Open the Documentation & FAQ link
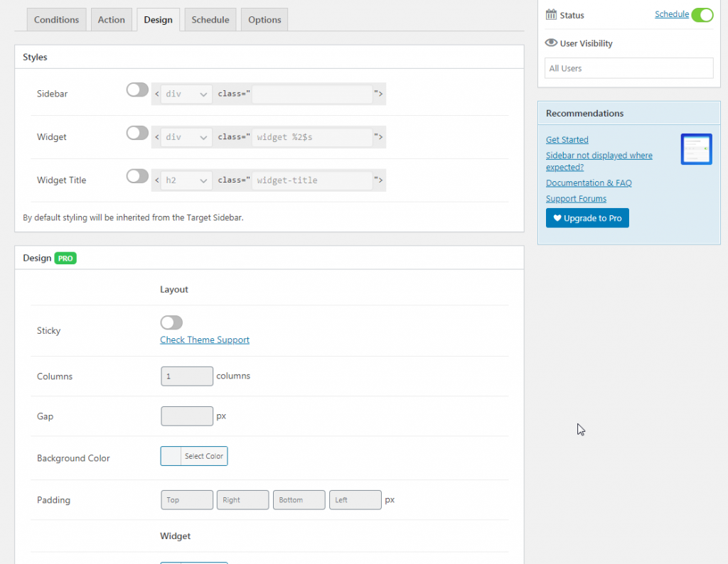Screen dimensions: 728x564 click(589, 183)
